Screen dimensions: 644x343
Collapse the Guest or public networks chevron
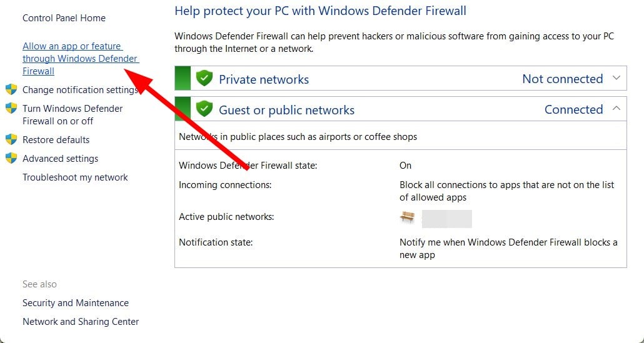coord(616,108)
